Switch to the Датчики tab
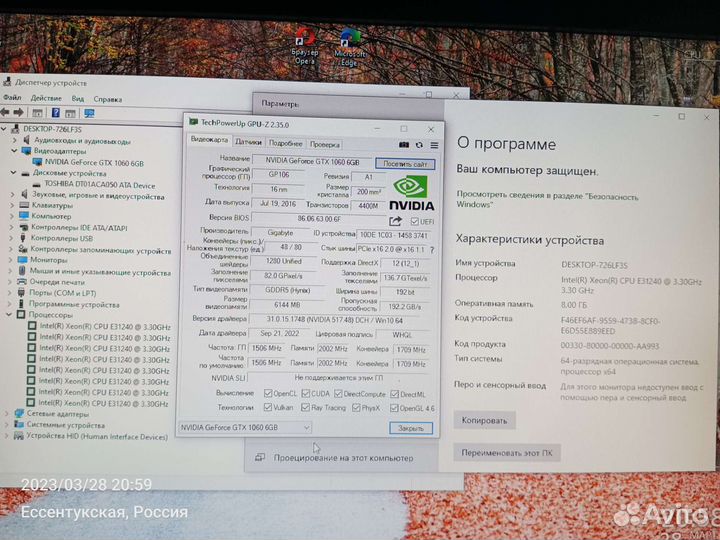Image resolution: width=720 pixels, height=540 pixels. click(248, 142)
